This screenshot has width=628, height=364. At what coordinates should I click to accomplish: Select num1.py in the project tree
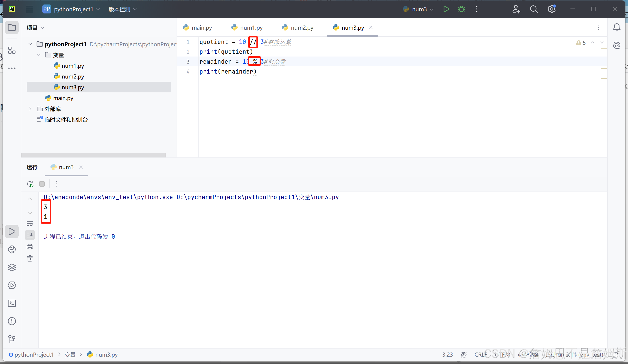click(x=72, y=66)
